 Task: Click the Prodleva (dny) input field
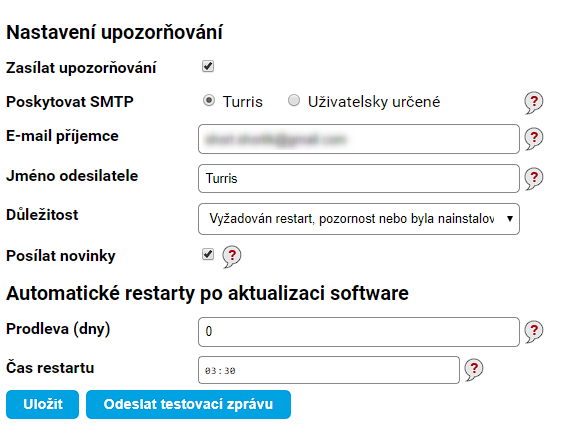coord(359,332)
